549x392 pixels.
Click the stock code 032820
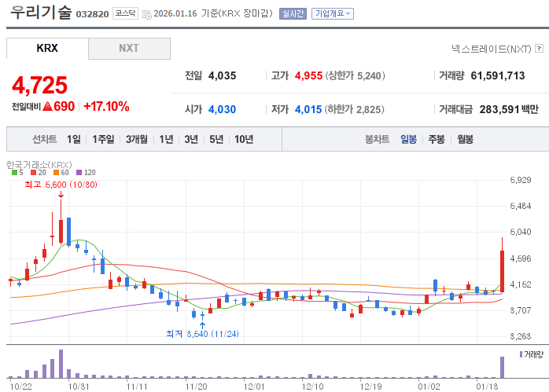tap(93, 14)
